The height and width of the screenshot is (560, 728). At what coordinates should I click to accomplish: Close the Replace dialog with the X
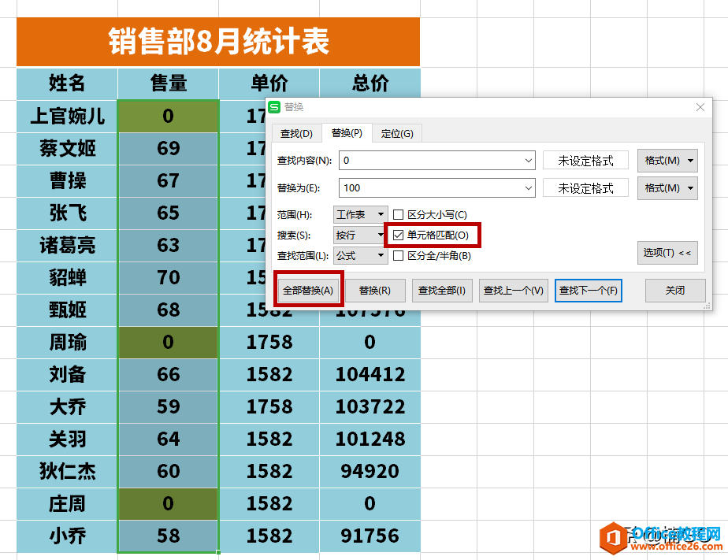[x=700, y=107]
